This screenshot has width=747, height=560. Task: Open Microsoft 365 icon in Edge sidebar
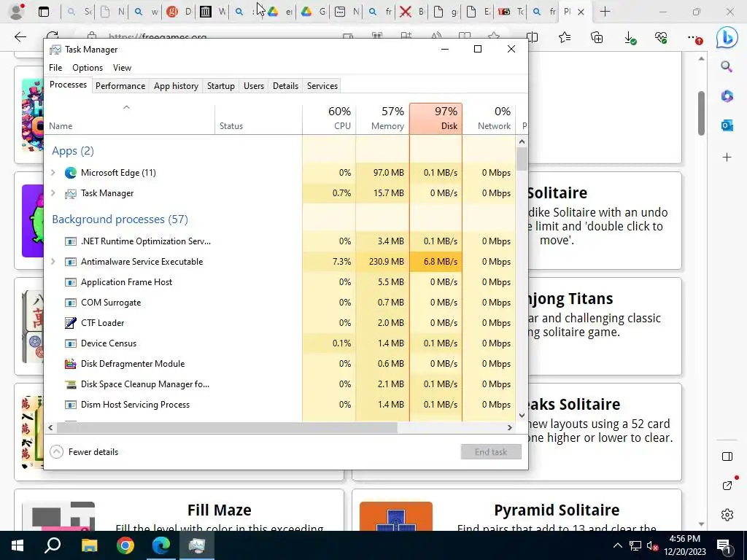727,96
